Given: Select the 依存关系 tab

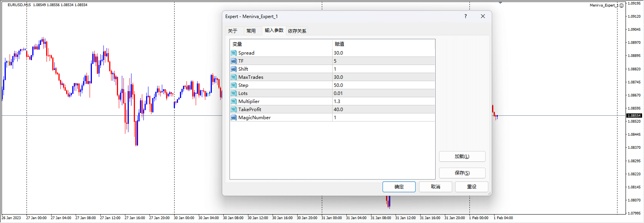Looking at the screenshot, I should (x=297, y=31).
